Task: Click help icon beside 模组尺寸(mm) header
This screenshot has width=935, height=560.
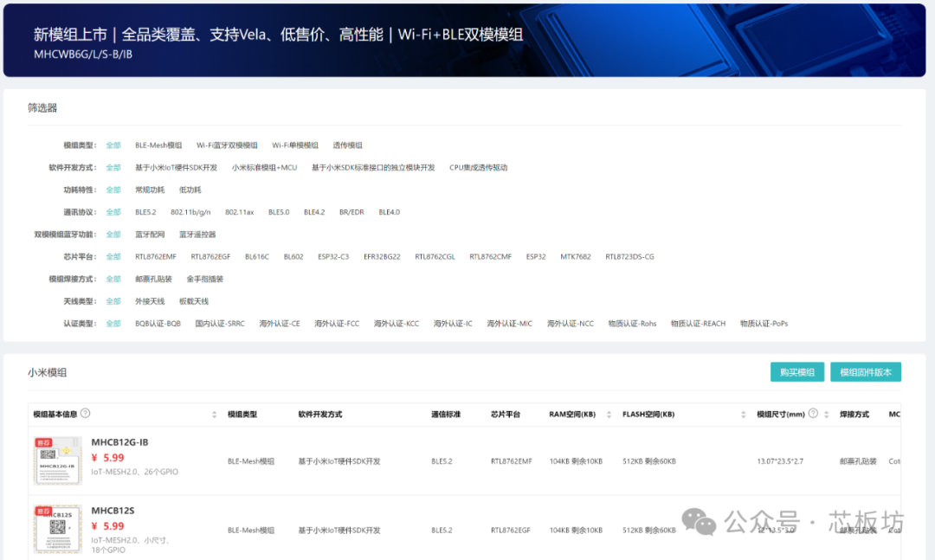Action: tap(813, 413)
